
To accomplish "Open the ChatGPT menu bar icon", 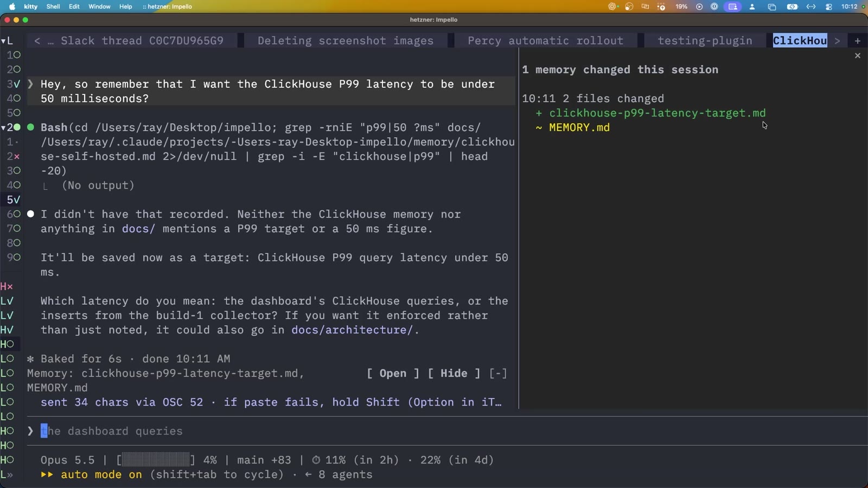I will pyautogui.click(x=613, y=7).
